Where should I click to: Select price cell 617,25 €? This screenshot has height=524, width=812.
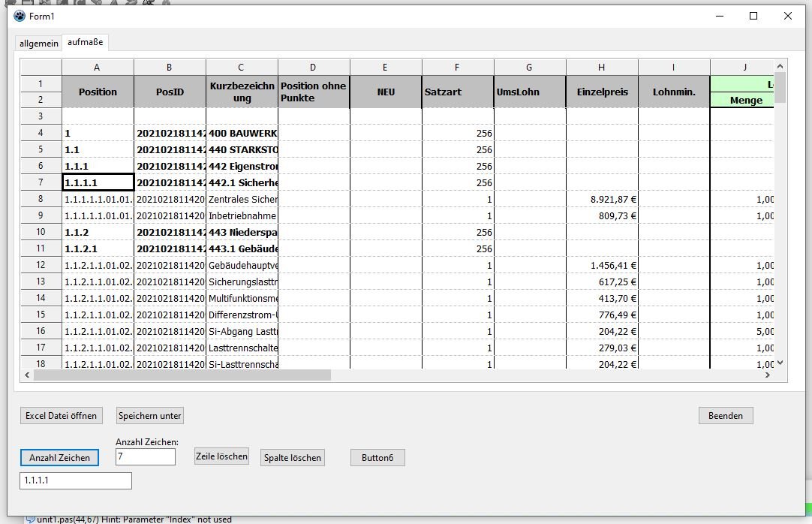click(602, 282)
